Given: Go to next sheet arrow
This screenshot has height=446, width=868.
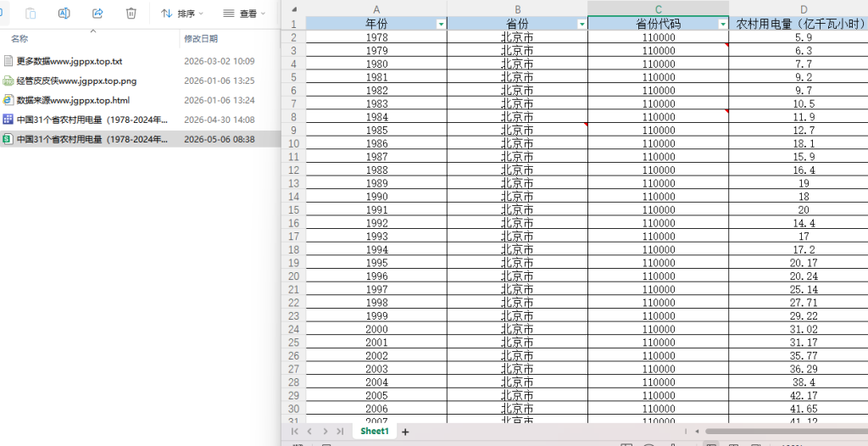Looking at the screenshot, I should [325, 431].
